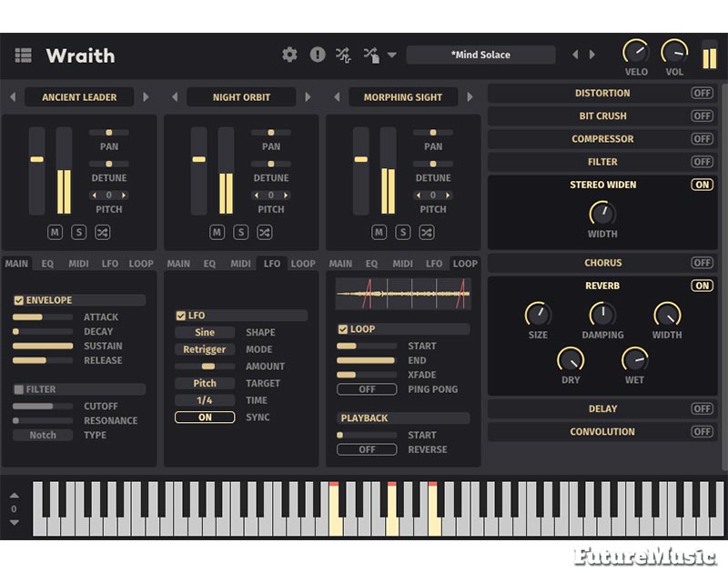This screenshot has height=573, width=728.
Task: Switch Morphing Sight to LFO tab
Action: pos(434,264)
